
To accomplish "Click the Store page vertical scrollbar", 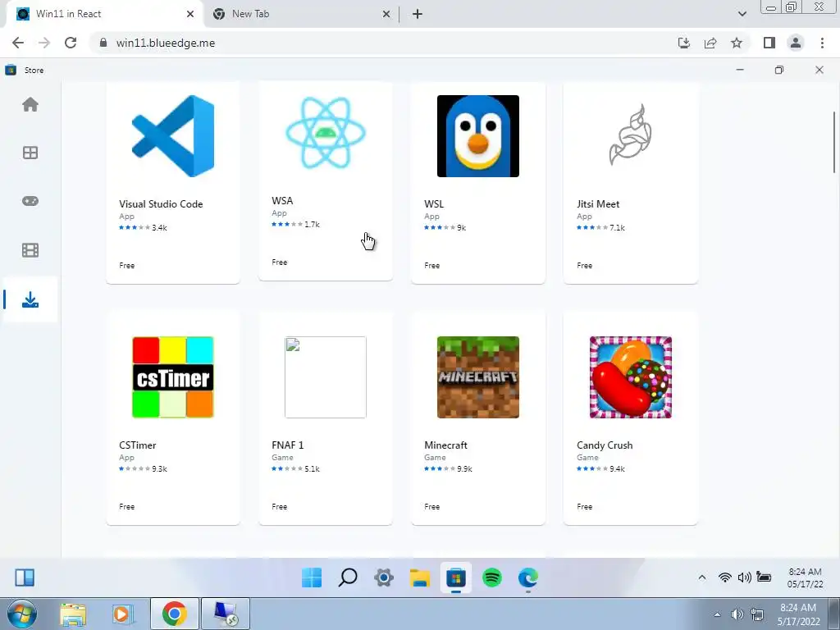I will pyautogui.click(x=834, y=142).
